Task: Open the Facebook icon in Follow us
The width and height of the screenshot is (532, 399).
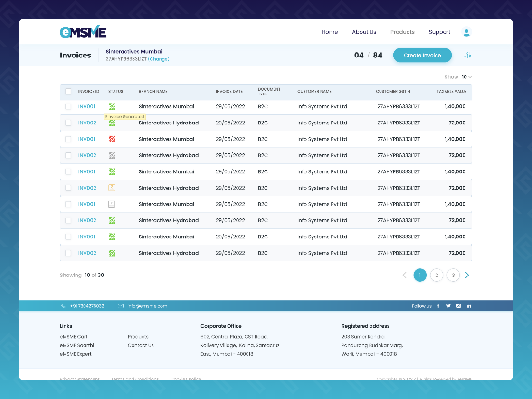Action: pyautogui.click(x=438, y=306)
